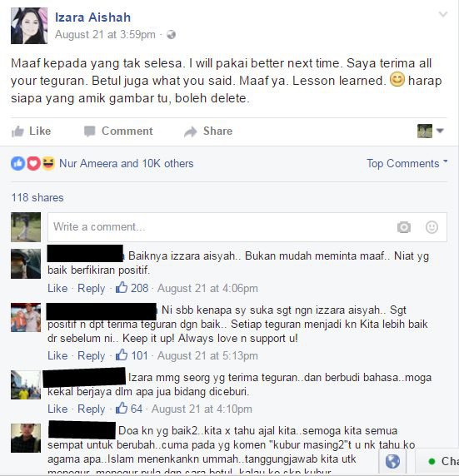Screen dimensions: 459x476
Task: Click Izara Aishah profile picture thumbnail
Action: coord(29,26)
